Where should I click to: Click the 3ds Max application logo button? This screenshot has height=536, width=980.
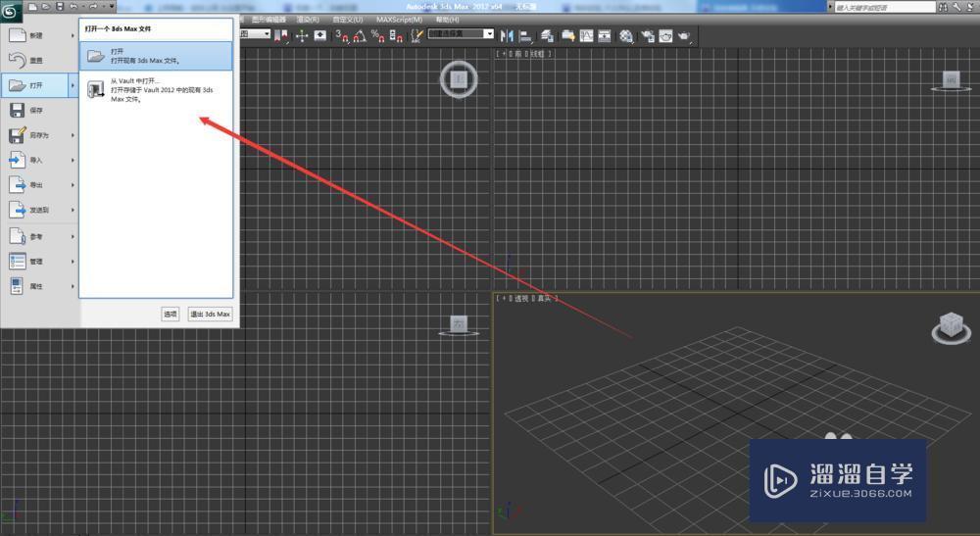(x=11, y=11)
